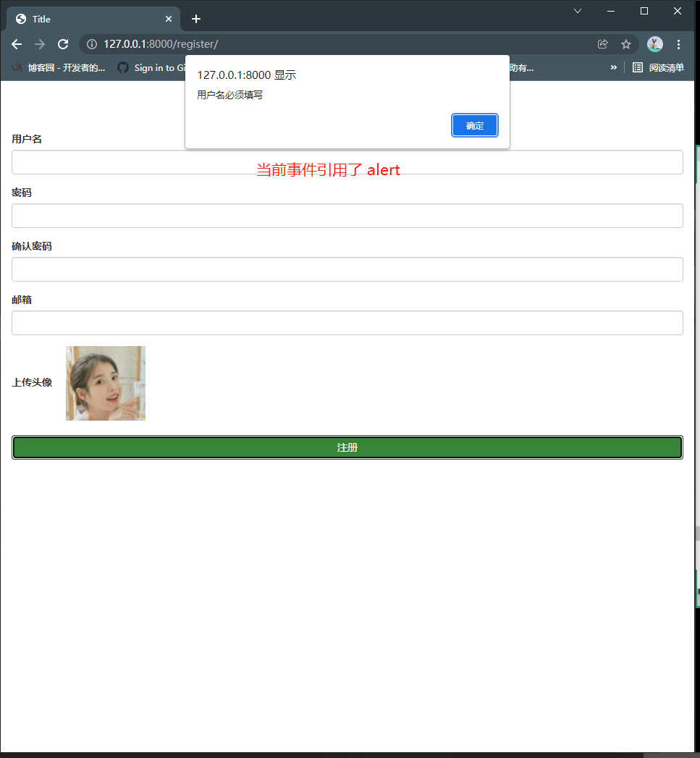Click the 密码 input field
700x758 pixels.
(x=347, y=216)
